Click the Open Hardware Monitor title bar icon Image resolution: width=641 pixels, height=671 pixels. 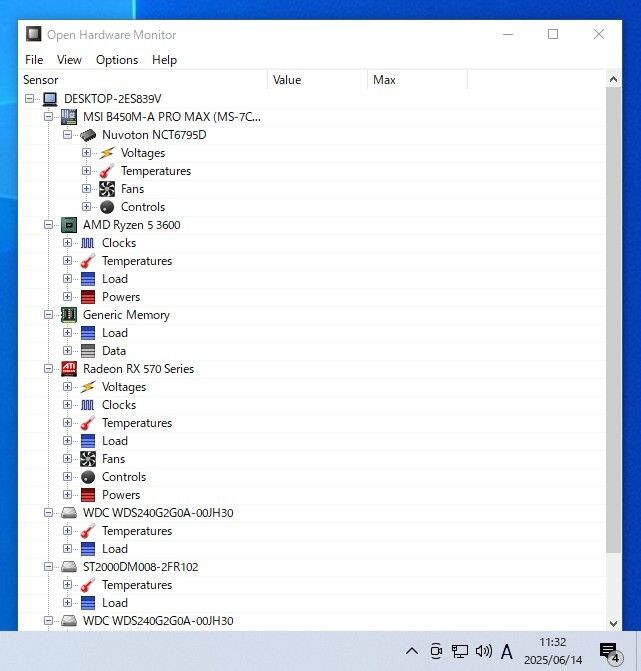34,34
